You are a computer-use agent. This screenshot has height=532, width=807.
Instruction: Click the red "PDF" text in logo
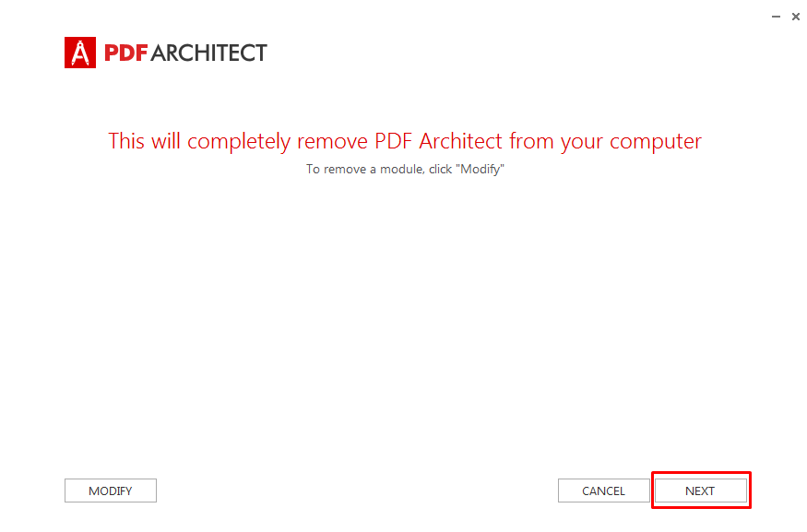click(x=126, y=53)
